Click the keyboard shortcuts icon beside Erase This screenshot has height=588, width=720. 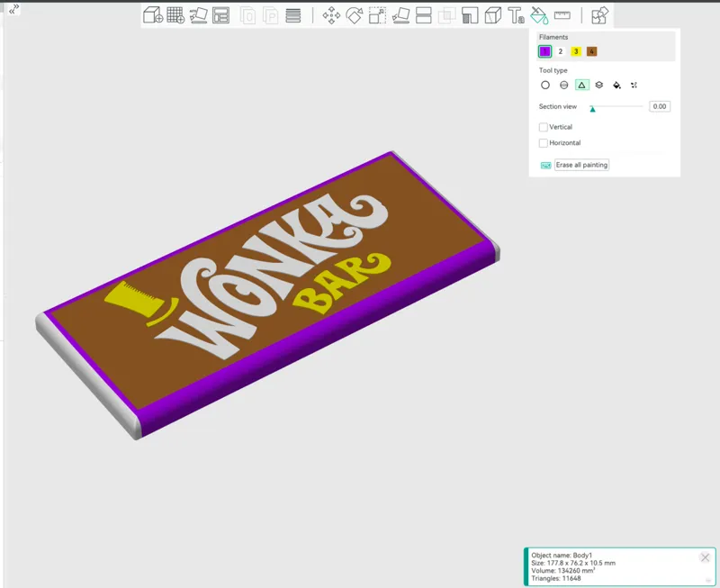(545, 166)
